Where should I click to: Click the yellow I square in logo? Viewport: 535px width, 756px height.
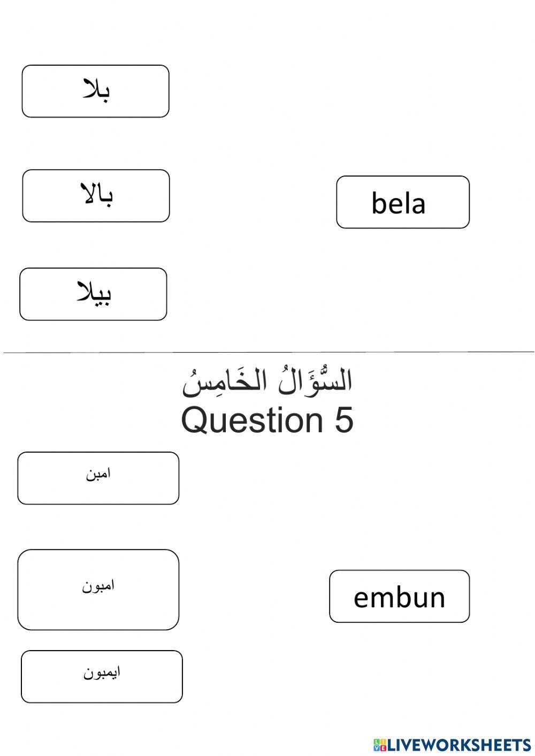point(382,742)
